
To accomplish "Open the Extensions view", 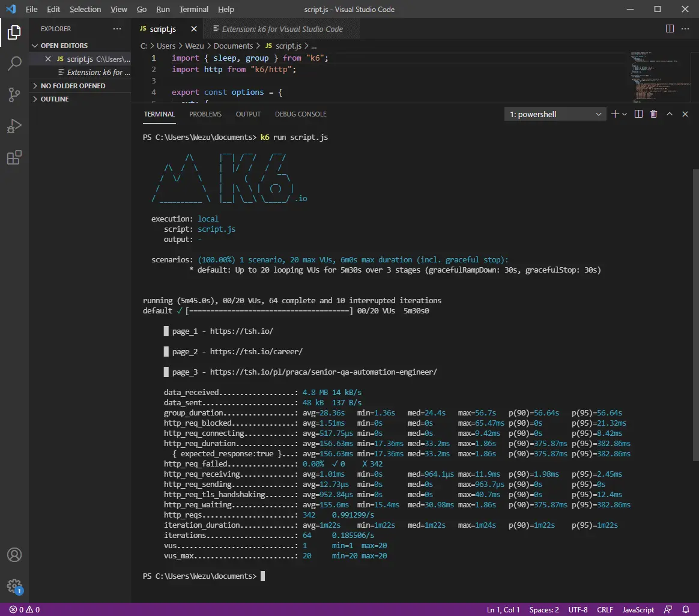I will tap(14, 158).
